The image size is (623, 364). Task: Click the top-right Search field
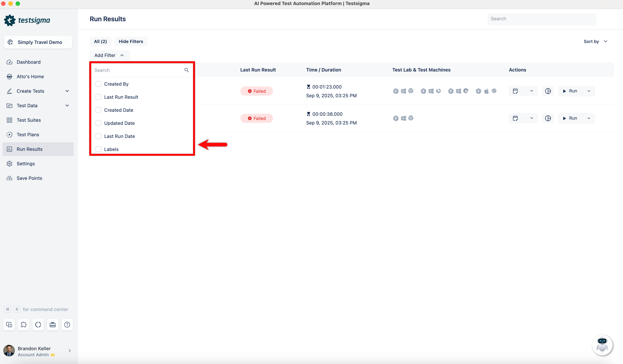point(541,19)
